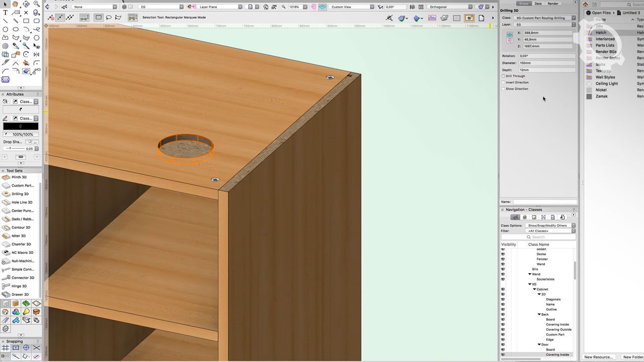Choose the Hinge 3D tool
Image resolution: width=644 pixels, height=362 pixels.
19,286
